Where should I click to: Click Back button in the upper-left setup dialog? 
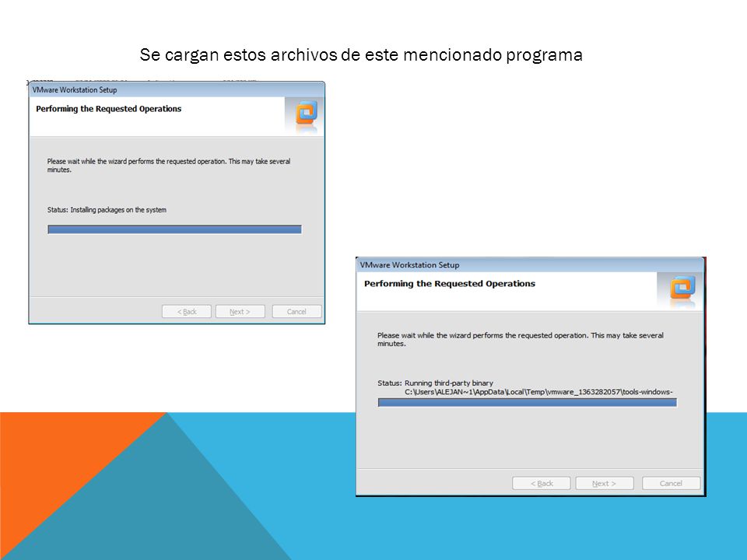point(186,311)
